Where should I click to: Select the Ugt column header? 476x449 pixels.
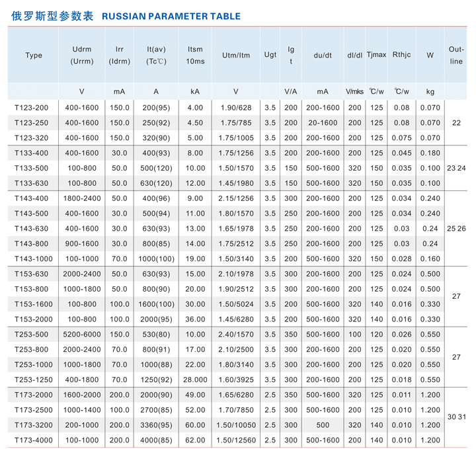click(270, 55)
